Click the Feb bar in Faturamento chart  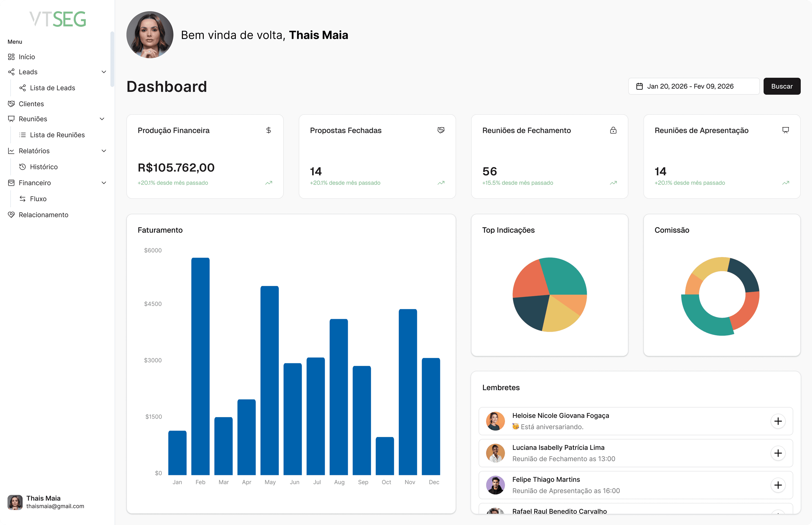[200, 366]
